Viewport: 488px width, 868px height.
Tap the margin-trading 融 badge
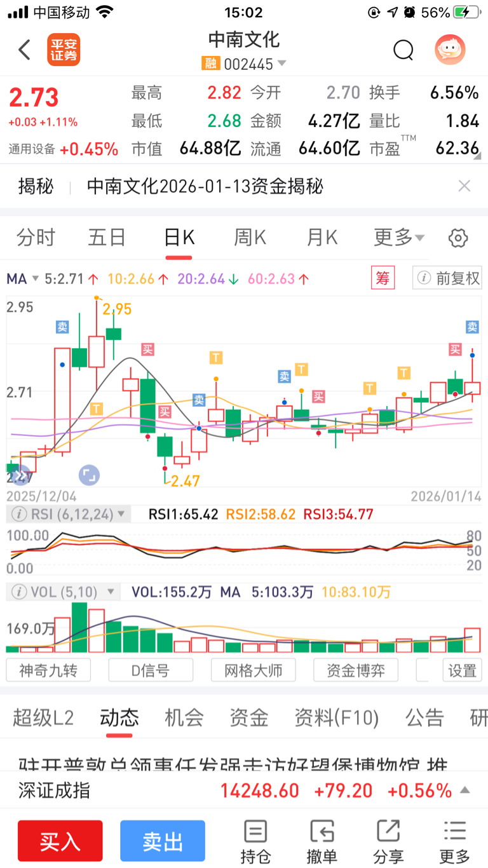tap(210, 64)
